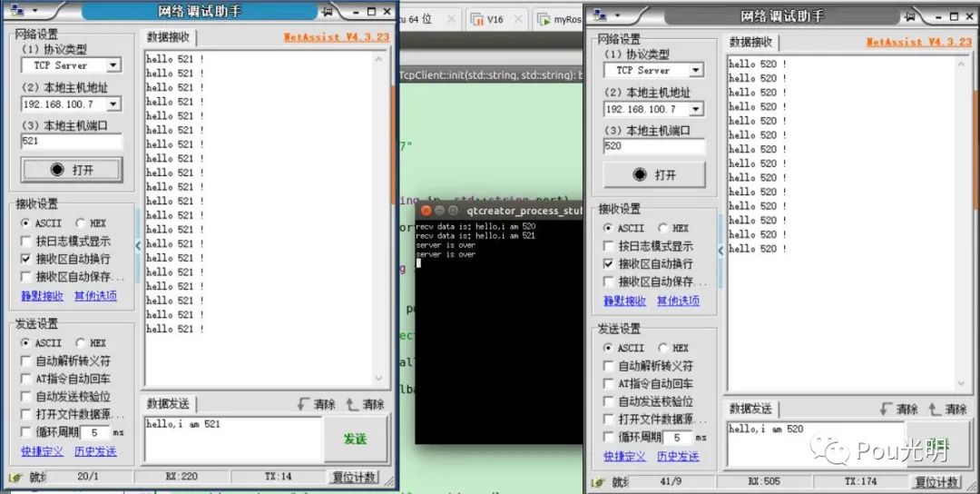Click send text box with hello,i am 521
980x494 pixels.
[233, 439]
